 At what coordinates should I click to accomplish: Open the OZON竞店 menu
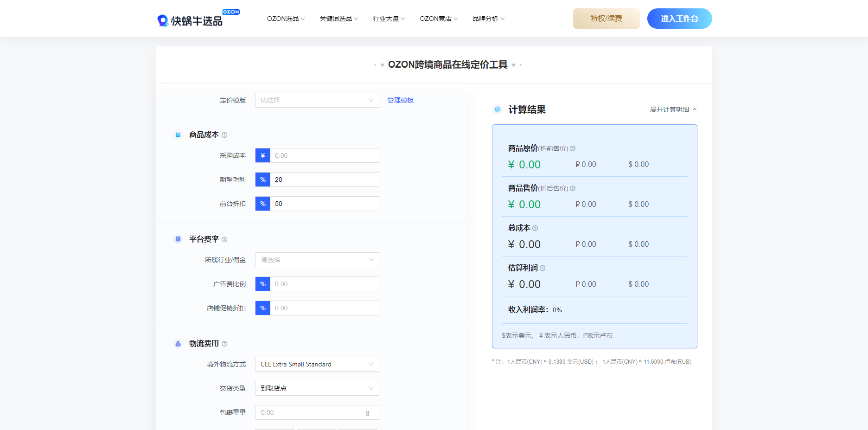[439, 19]
